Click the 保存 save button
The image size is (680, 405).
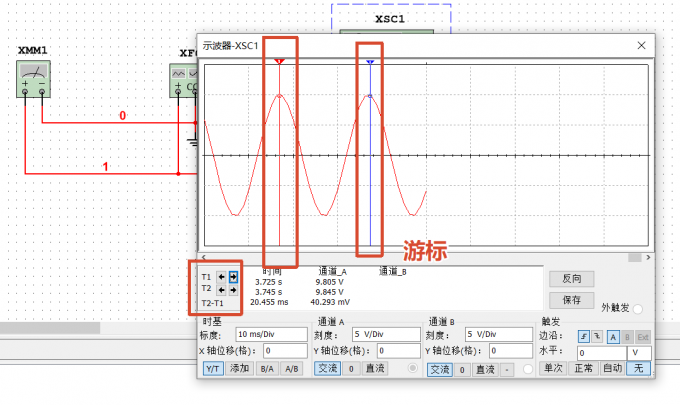572,300
